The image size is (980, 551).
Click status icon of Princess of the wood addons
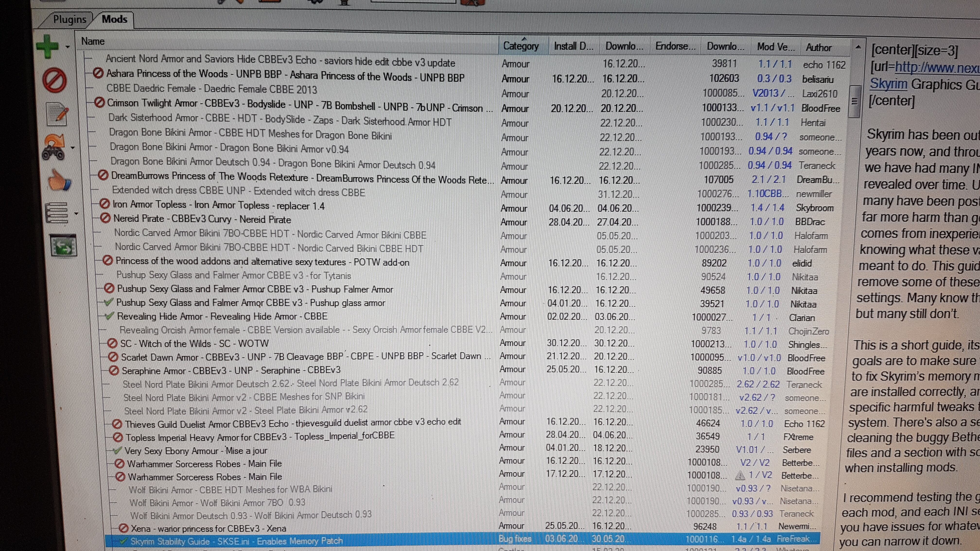coord(108,261)
